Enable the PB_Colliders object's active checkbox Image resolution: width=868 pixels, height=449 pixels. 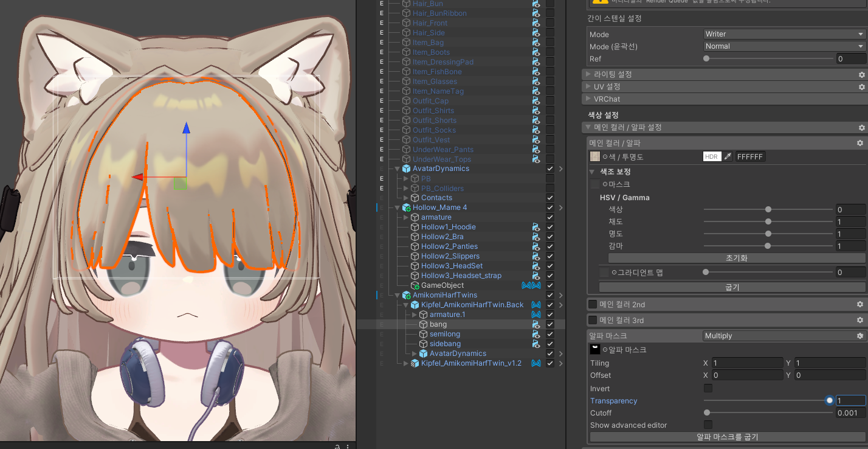tap(550, 188)
